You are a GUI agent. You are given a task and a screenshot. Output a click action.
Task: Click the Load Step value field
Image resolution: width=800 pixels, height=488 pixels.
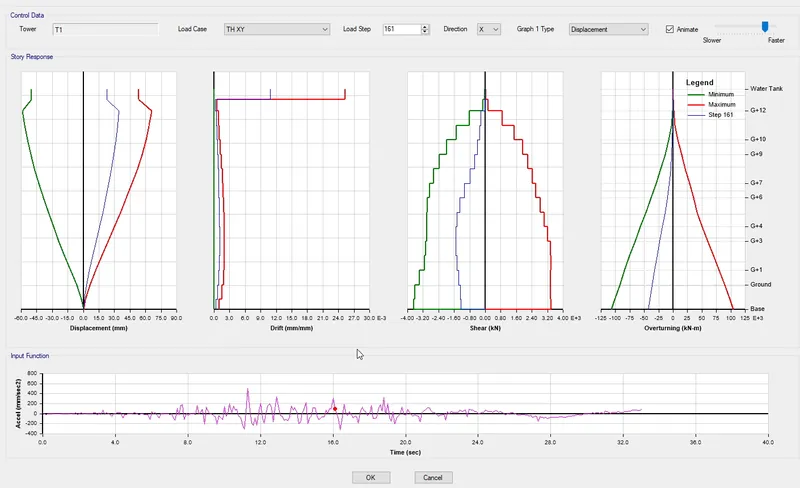(x=402, y=30)
